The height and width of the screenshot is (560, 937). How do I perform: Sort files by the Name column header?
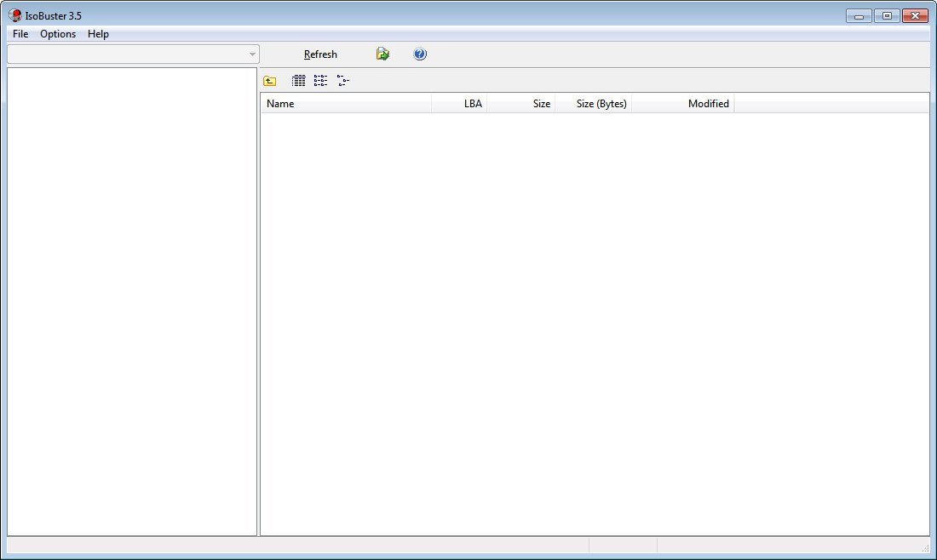click(x=281, y=103)
